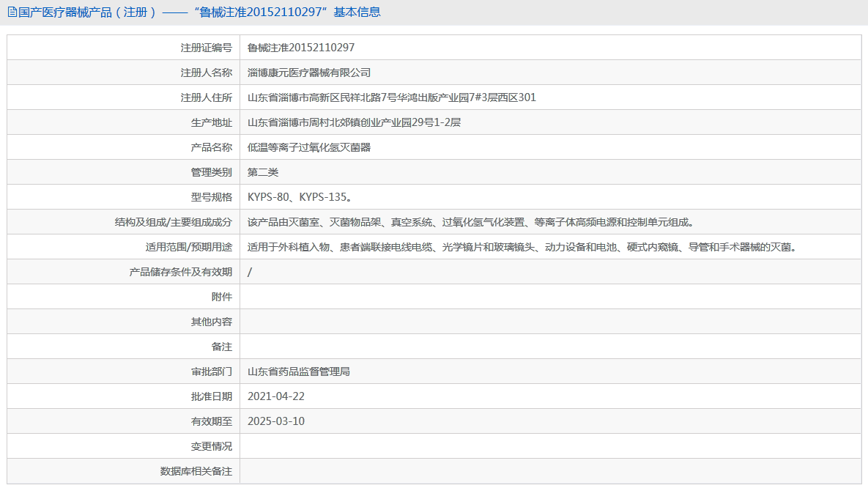Screen dimensions: 868x488
Task: Click the 注册证编号 label cell
Action: click(206, 48)
